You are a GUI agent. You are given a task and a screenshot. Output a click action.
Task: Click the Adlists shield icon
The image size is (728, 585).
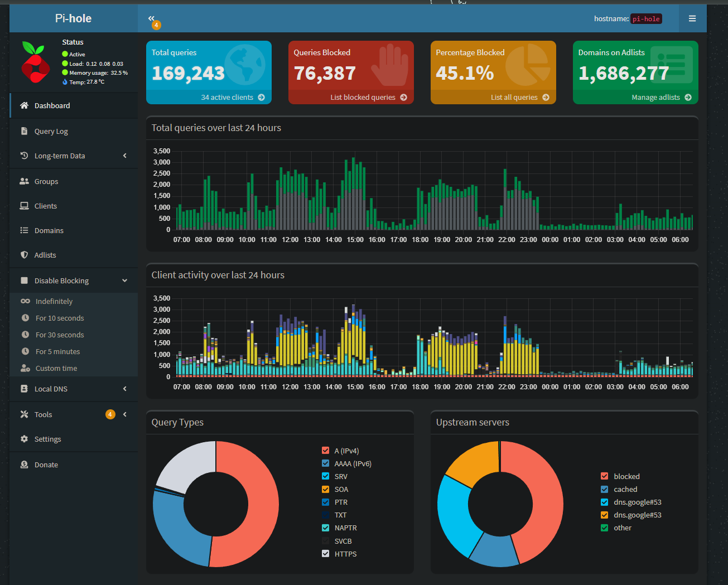click(x=24, y=255)
